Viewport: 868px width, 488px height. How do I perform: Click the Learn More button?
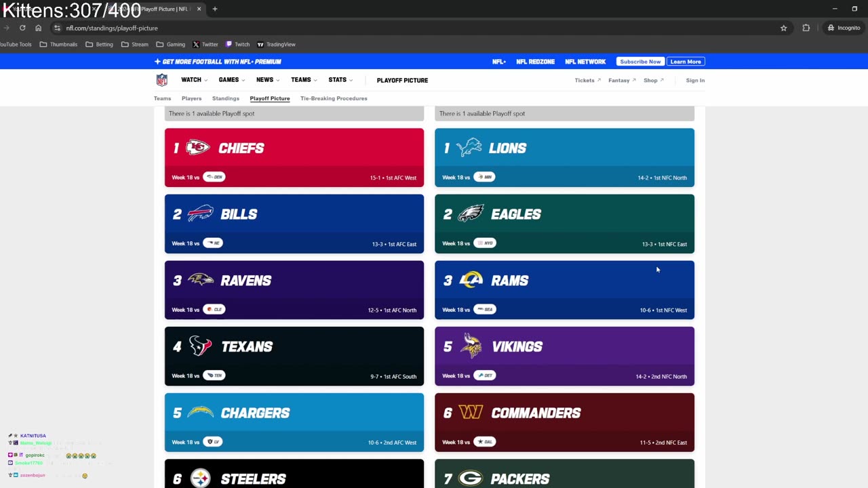pos(686,62)
